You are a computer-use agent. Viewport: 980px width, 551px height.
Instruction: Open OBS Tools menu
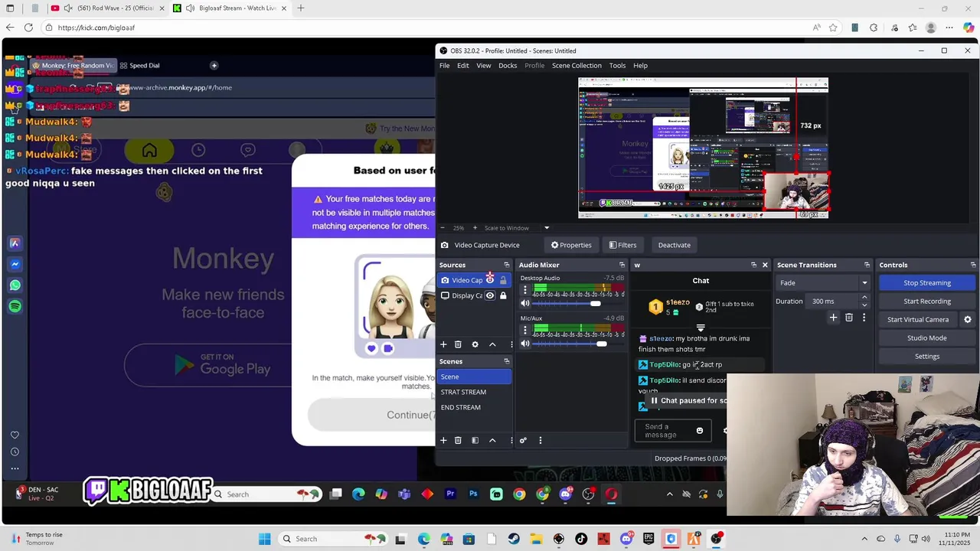(617, 65)
